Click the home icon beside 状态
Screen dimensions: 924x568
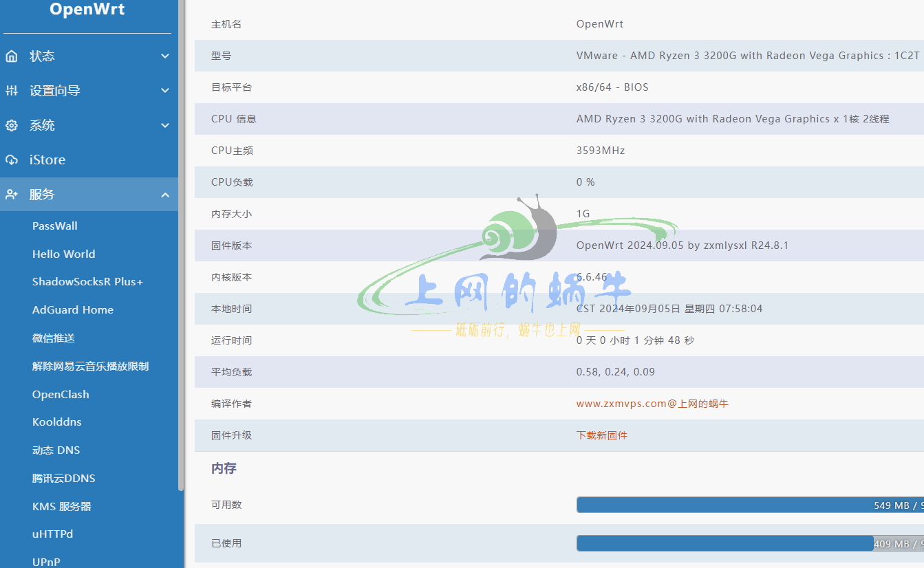tap(12, 56)
